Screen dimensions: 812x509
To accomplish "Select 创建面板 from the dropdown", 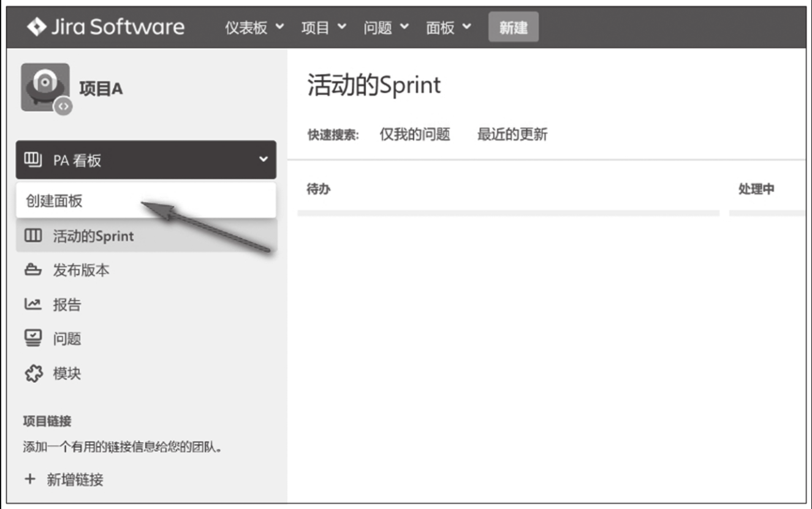I will 146,201.
